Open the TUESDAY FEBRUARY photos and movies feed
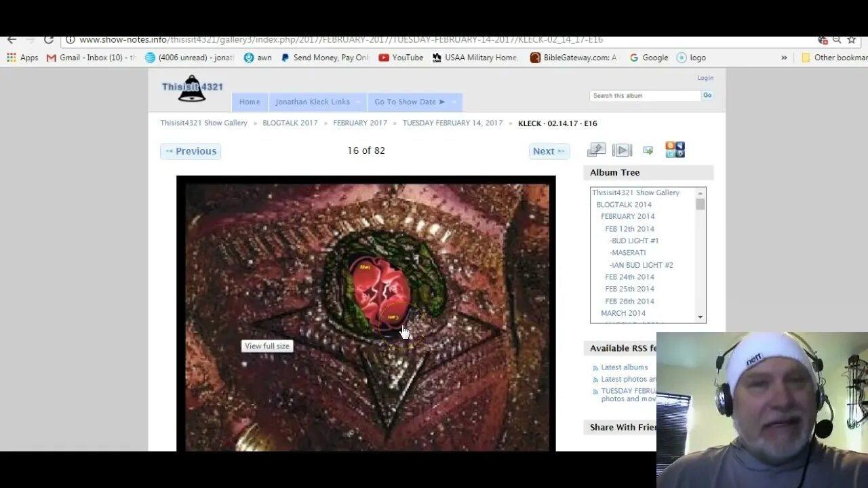868x488 pixels. point(629,395)
